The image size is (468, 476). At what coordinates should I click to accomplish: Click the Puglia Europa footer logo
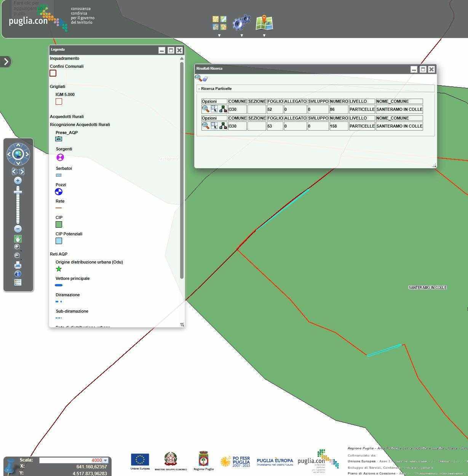click(275, 462)
